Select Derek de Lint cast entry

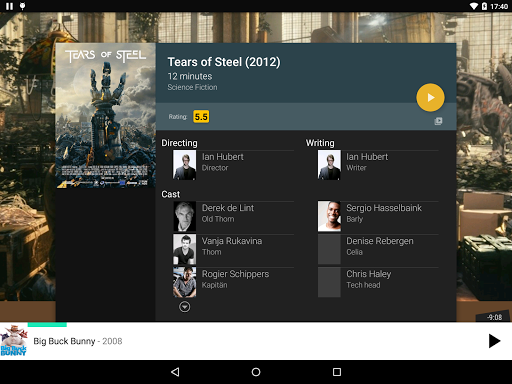[233, 216]
